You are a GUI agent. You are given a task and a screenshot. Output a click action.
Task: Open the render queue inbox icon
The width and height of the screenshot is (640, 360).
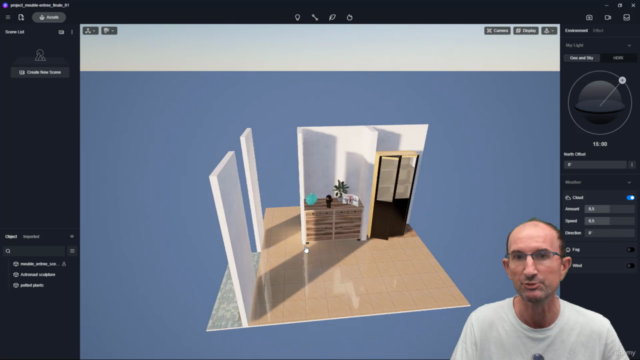click(627, 18)
